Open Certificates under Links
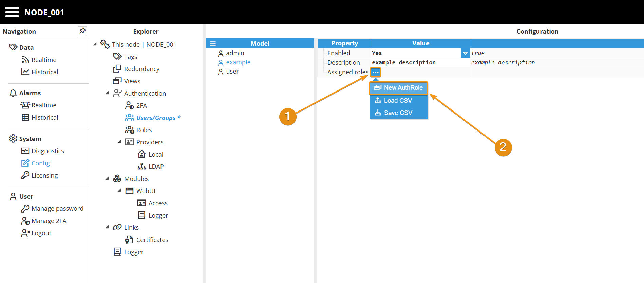Viewport: 644px width, 283px height. point(152,240)
